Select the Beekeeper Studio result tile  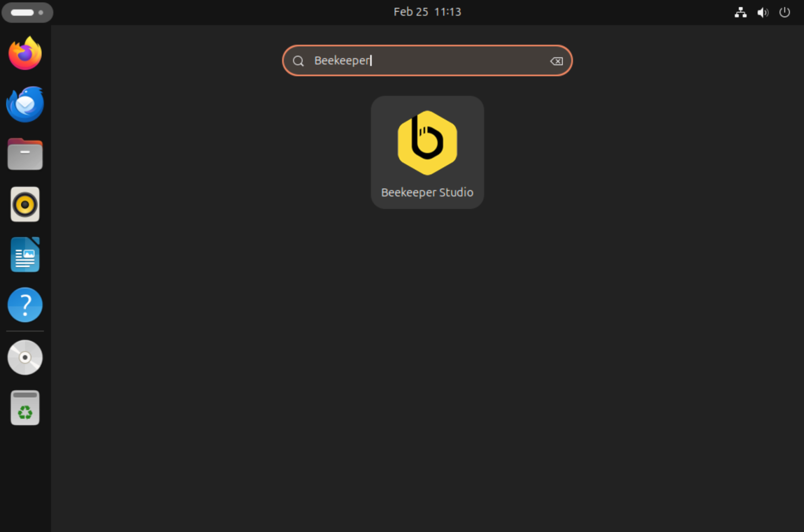point(427,152)
